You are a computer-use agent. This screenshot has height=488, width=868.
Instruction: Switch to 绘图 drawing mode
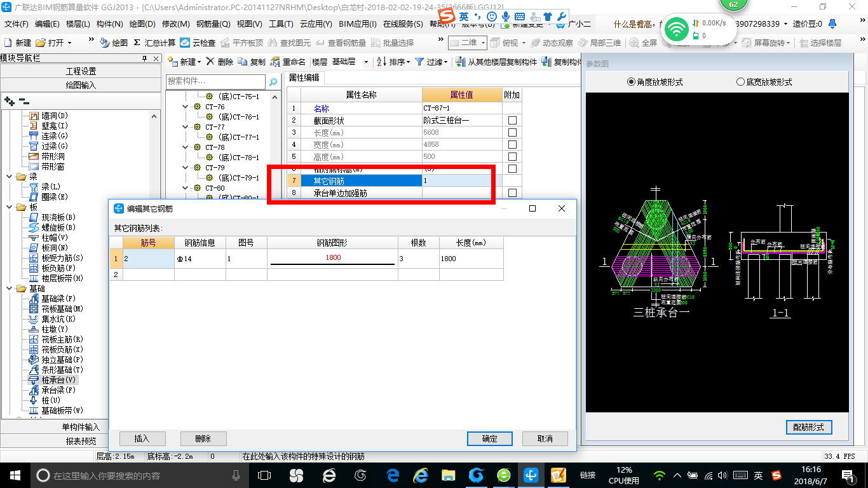(114, 43)
